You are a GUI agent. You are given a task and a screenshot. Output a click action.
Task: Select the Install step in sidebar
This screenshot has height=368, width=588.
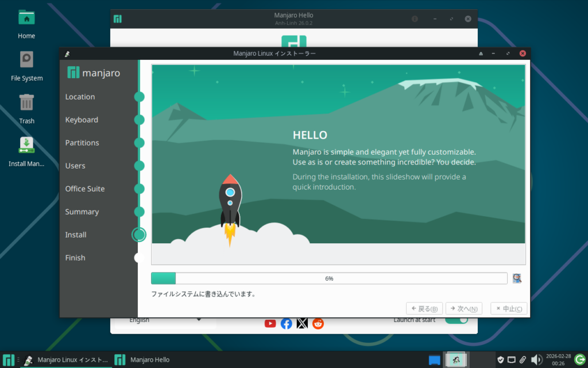(x=76, y=235)
